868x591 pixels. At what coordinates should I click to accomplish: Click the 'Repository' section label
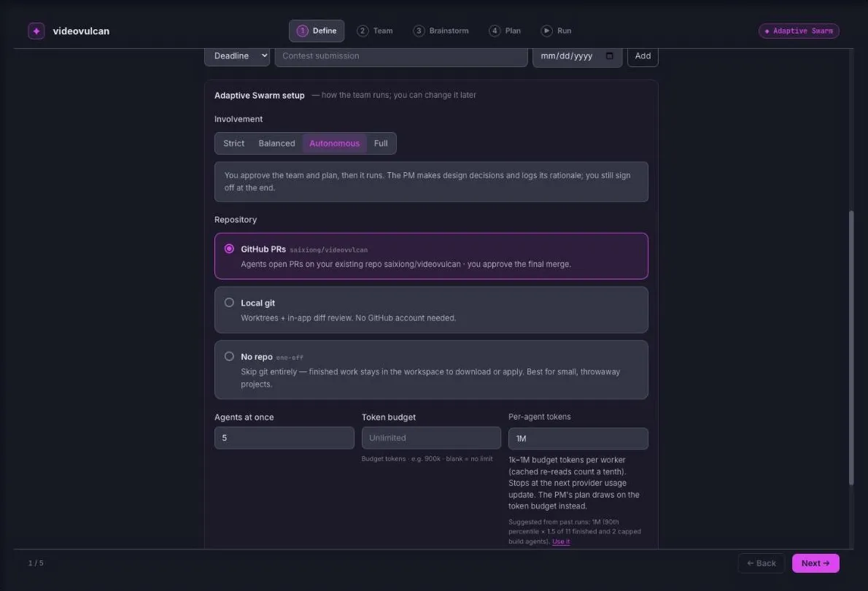(x=236, y=220)
